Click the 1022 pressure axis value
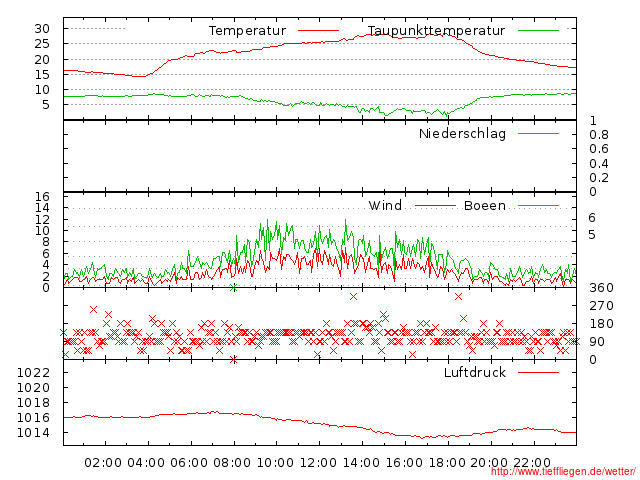This screenshot has height=480, width=640. (x=33, y=373)
